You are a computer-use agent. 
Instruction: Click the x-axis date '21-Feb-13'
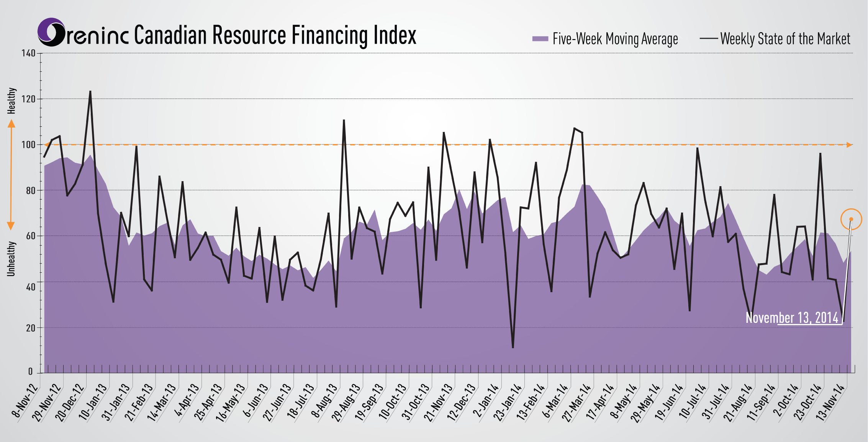click(139, 402)
